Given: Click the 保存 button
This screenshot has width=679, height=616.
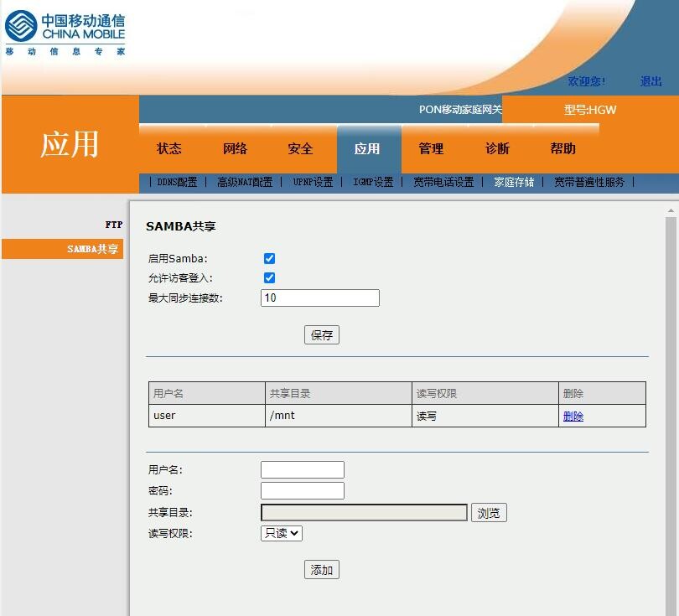Looking at the screenshot, I should coord(322,335).
